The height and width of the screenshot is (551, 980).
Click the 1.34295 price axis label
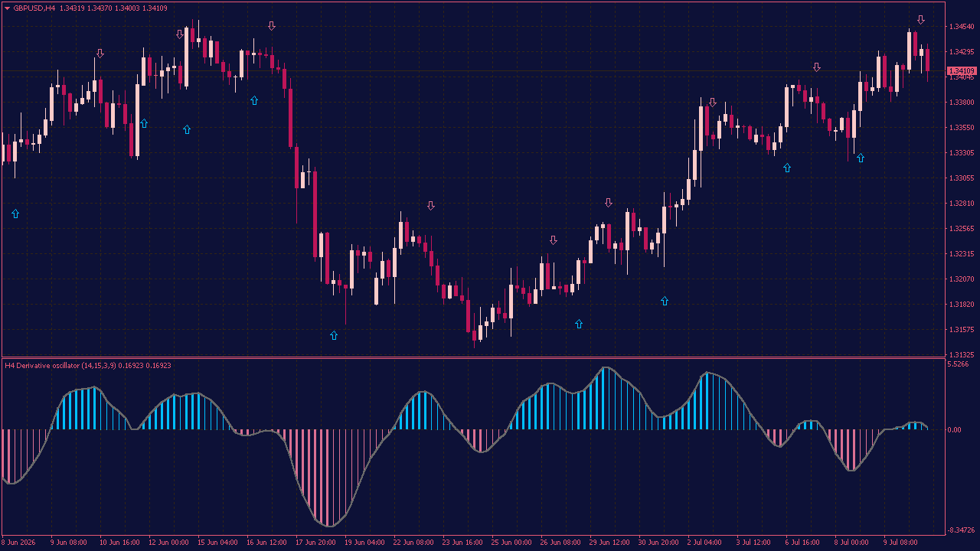pos(961,52)
